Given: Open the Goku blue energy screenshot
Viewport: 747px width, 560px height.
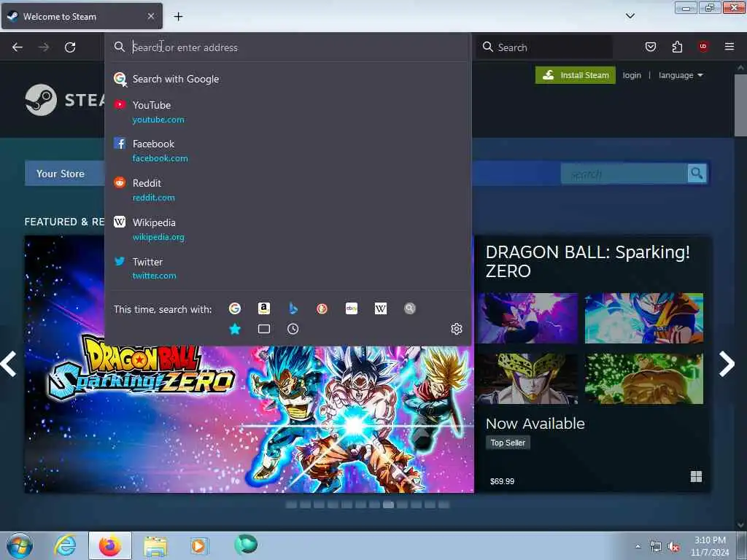Looking at the screenshot, I should [643, 318].
